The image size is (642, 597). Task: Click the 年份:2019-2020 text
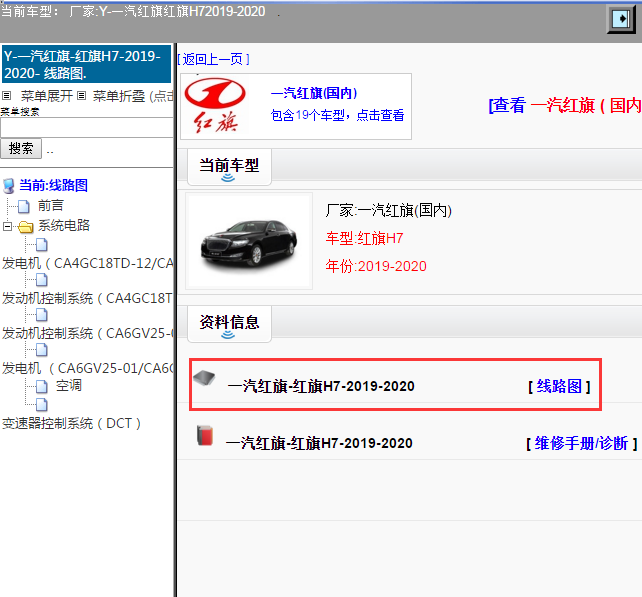pos(376,266)
